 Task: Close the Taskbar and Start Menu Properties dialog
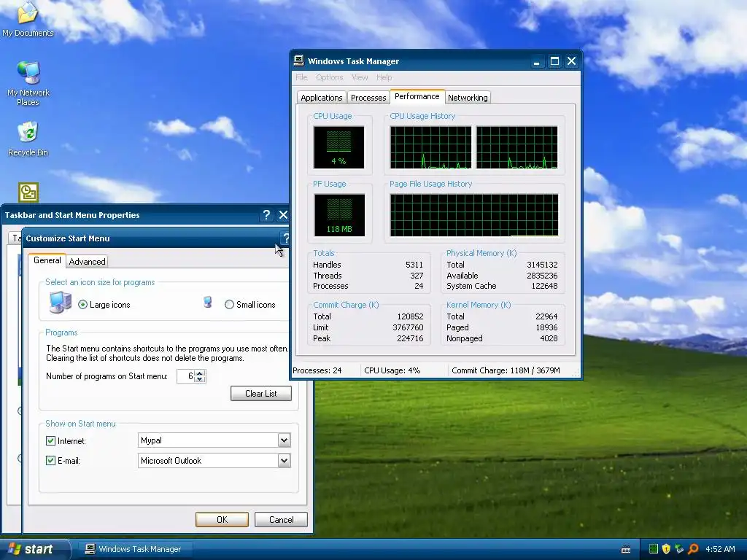tap(283, 215)
